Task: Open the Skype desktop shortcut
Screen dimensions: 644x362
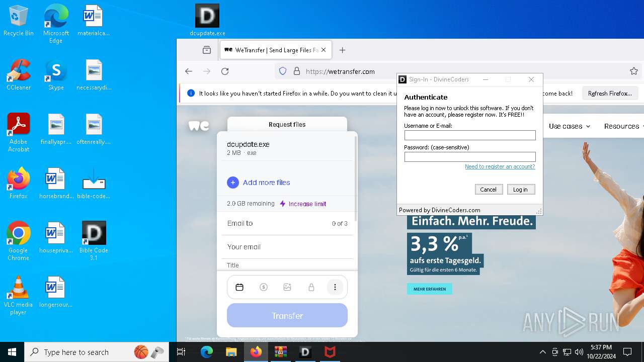Action: pos(56,74)
